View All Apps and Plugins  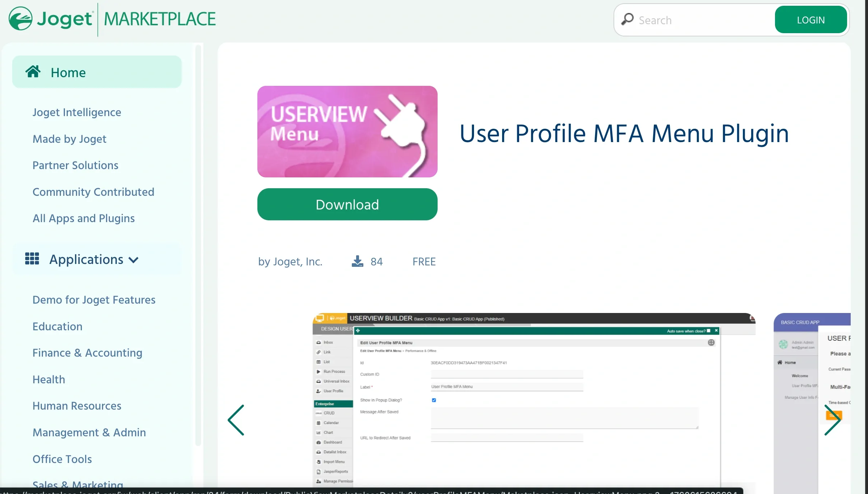point(84,219)
